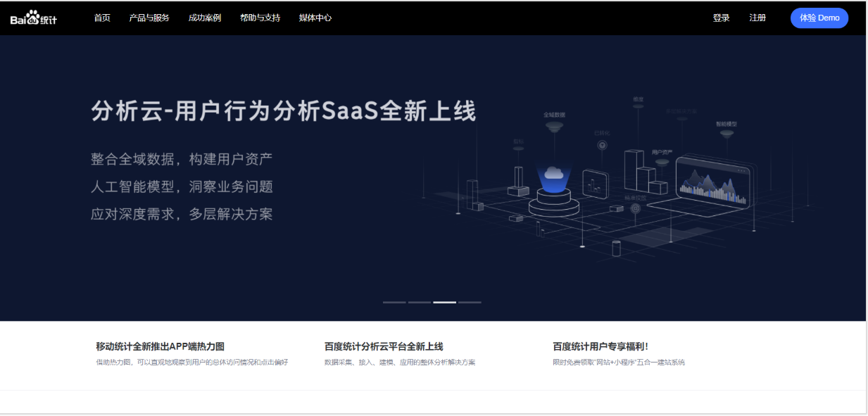Image resolution: width=868 pixels, height=416 pixels.
Task: Open the 媒体中心 navigation menu
Action: (315, 18)
